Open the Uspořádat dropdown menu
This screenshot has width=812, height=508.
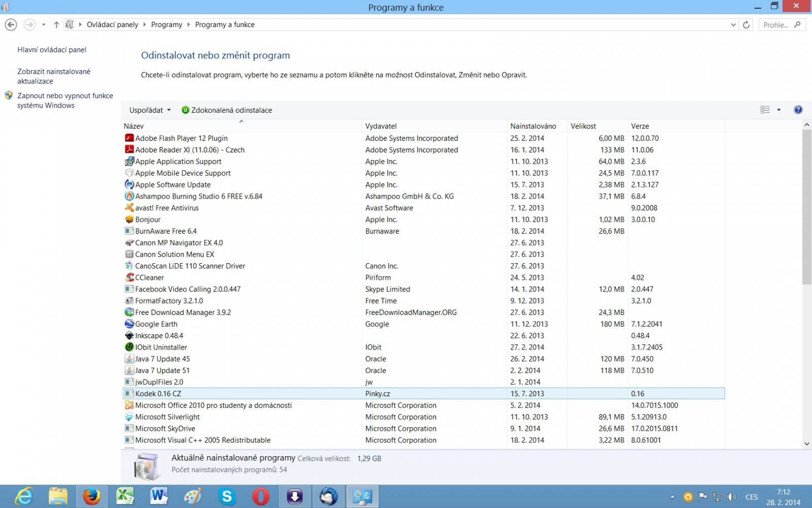[x=150, y=110]
